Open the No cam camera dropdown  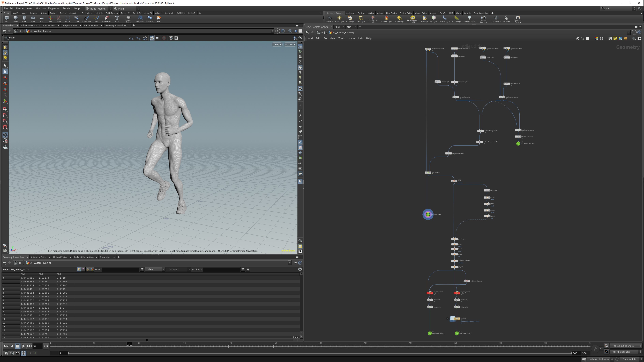[x=290, y=44]
